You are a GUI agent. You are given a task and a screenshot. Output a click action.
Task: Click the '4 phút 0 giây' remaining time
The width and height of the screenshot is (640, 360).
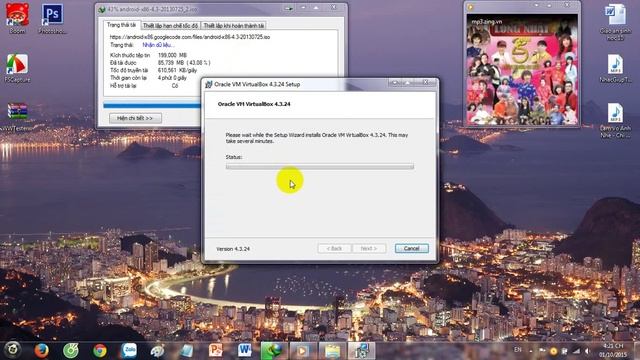click(172, 78)
